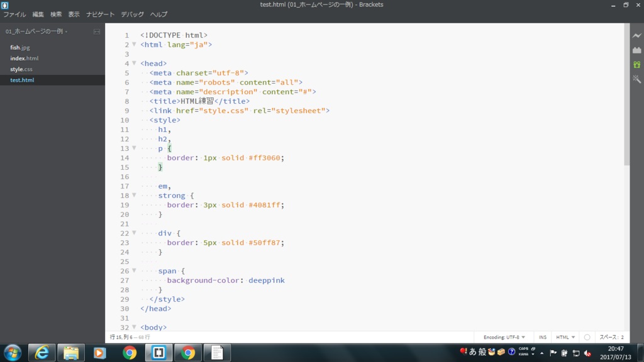
Task: Click the power plug battery tray icon
Action: 564,353
